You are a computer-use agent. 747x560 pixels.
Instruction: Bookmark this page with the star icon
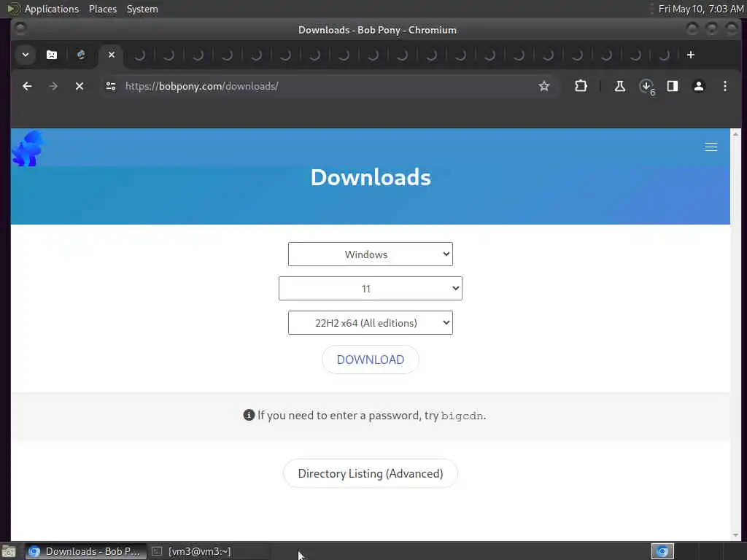click(544, 86)
